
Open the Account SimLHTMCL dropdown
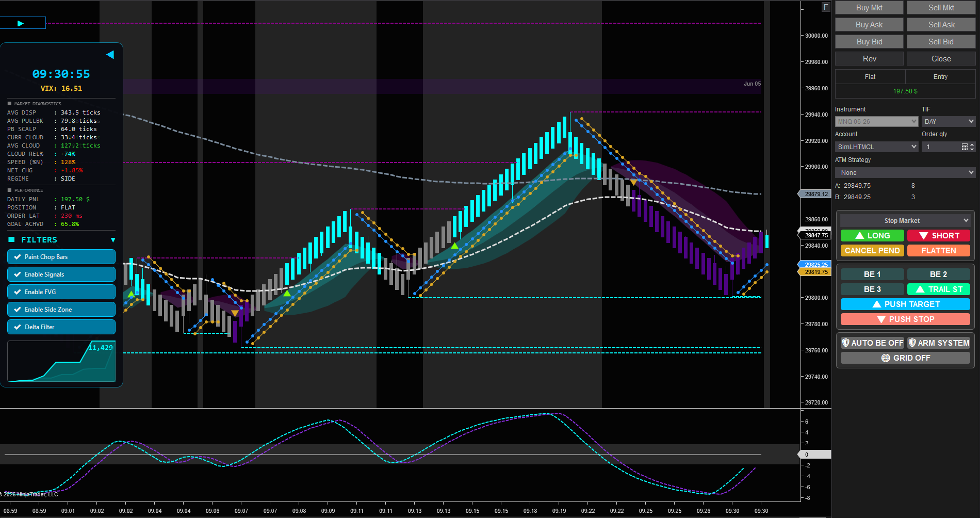[877, 147]
